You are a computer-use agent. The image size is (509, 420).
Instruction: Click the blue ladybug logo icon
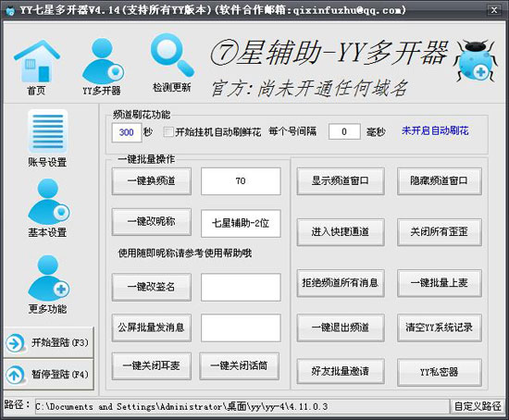pos(475,61)
